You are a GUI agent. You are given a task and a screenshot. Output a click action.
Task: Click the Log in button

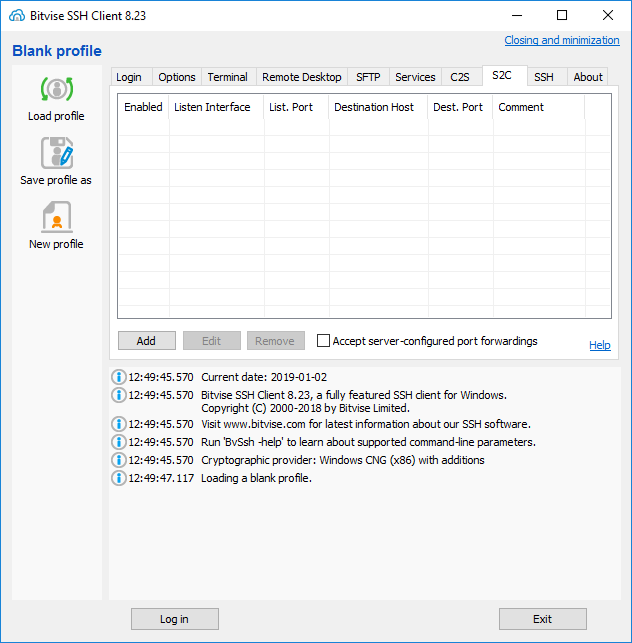coord(175,619)
